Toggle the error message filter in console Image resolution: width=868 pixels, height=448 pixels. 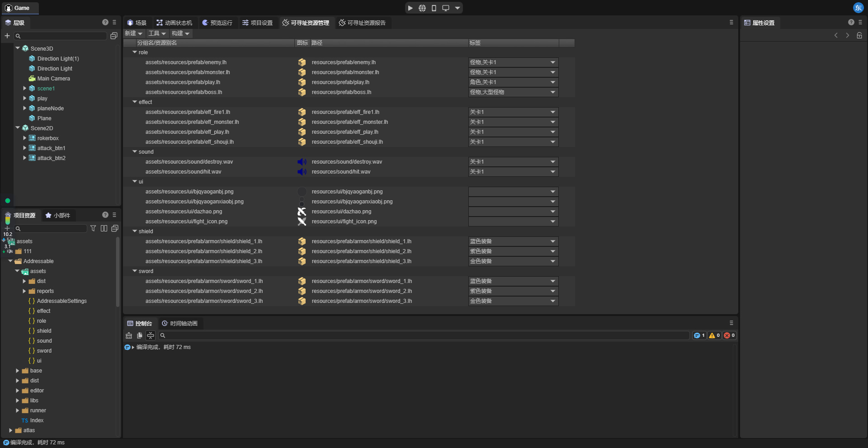pyautogui.click(x=729, y=335)
